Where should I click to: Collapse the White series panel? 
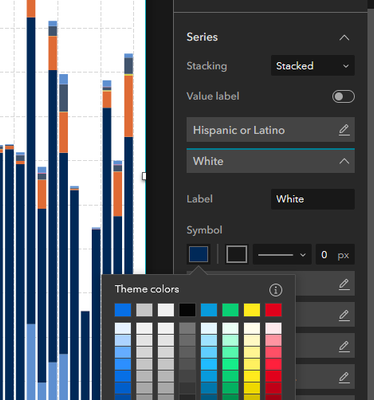tap(344, 162)
